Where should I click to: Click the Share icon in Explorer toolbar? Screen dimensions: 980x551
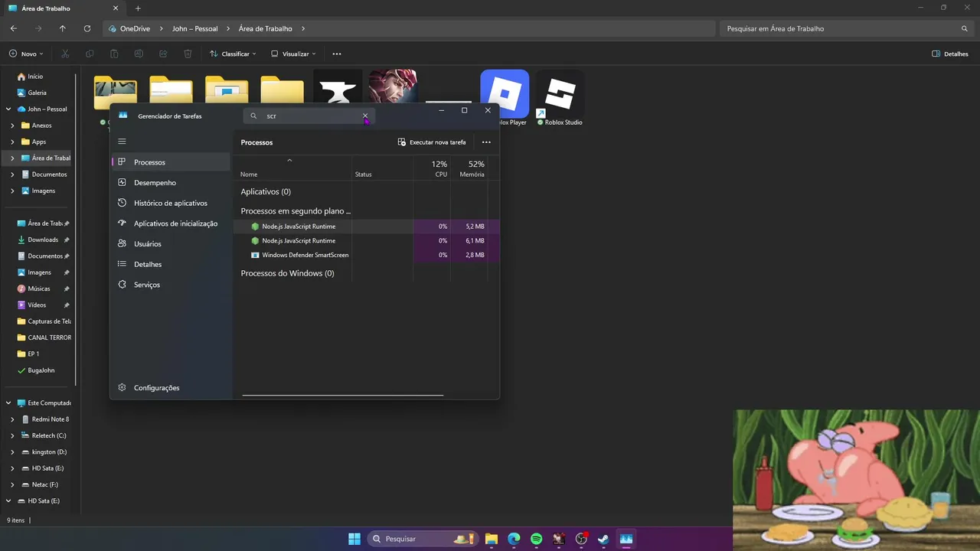pos(163,54)
